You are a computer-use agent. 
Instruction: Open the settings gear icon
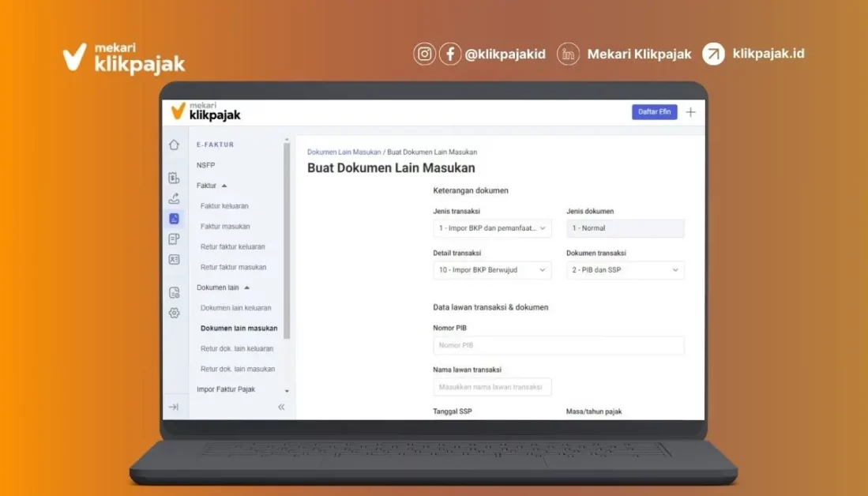click(x=174, y=313)
